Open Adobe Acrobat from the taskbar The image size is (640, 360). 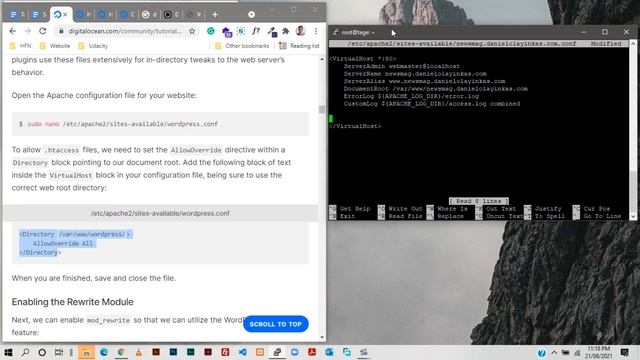312,352
